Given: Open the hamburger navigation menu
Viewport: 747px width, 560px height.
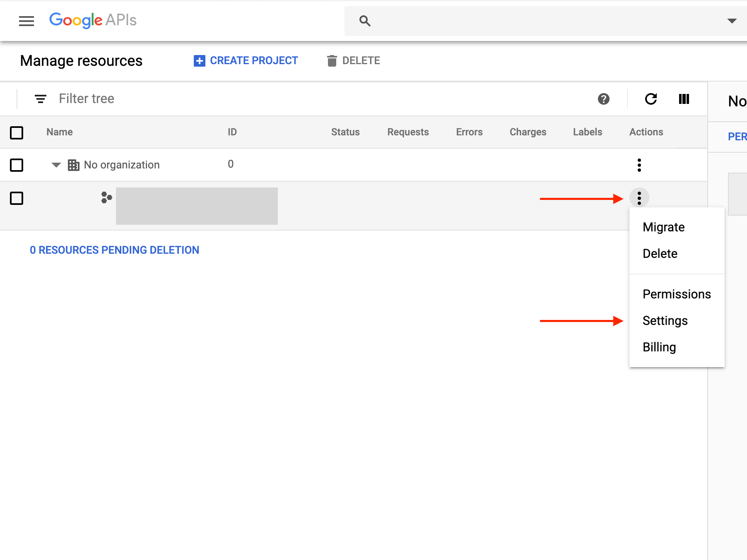Looking at the screenshot, I should [x=27, y=21].
